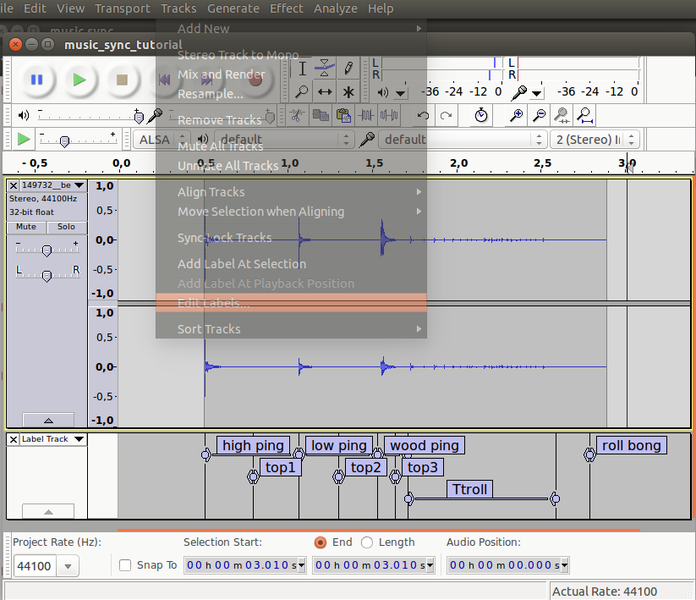Click the Redo arrow icon
This screenshot has height=600, width=696.
[446, 116]
